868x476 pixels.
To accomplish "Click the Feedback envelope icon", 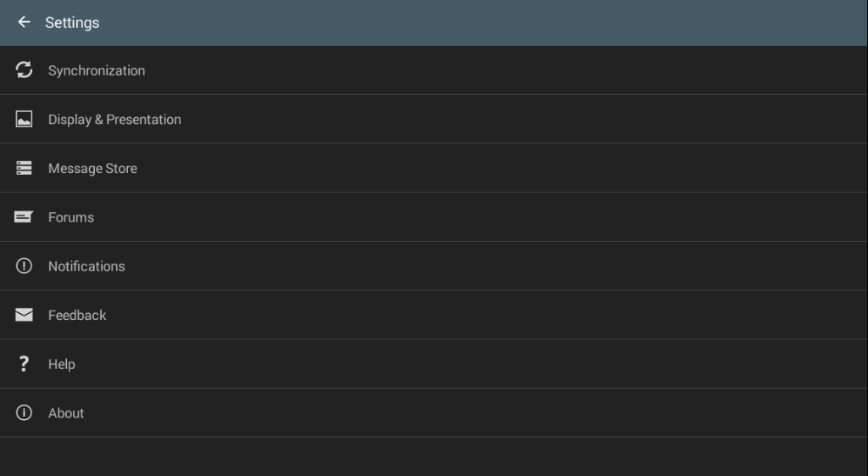I will [24, 315].
